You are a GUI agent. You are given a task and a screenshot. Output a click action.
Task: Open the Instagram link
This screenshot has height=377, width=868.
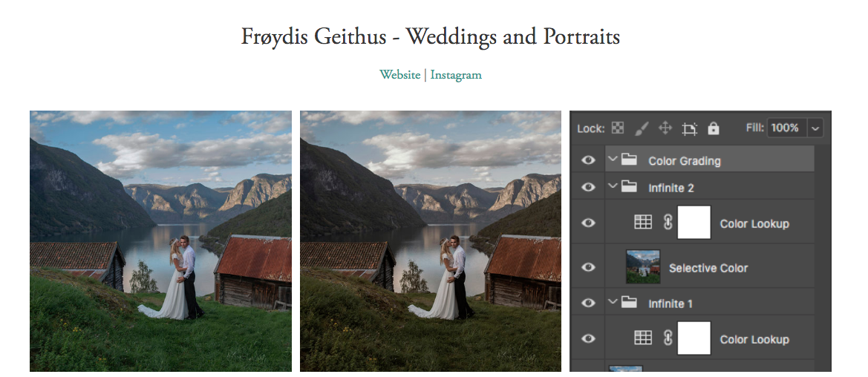(456, 75)
